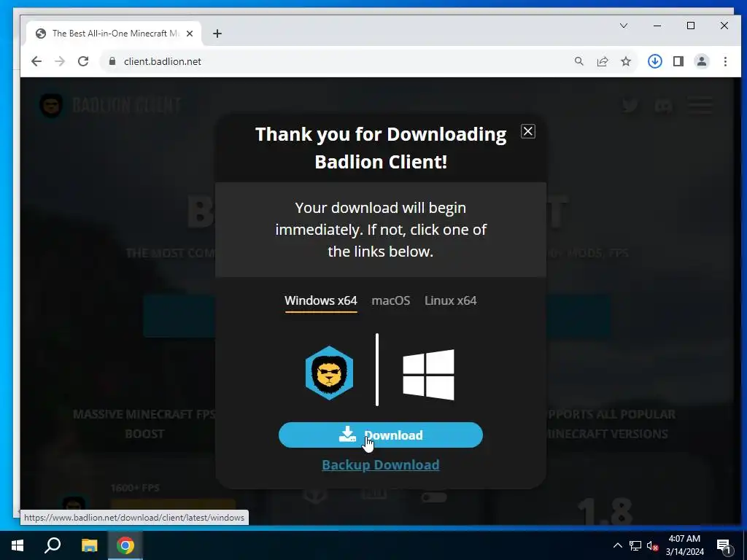Open the Chrome three-dot menu
This screenshot has width=747, height=560.
pos(725,61)
